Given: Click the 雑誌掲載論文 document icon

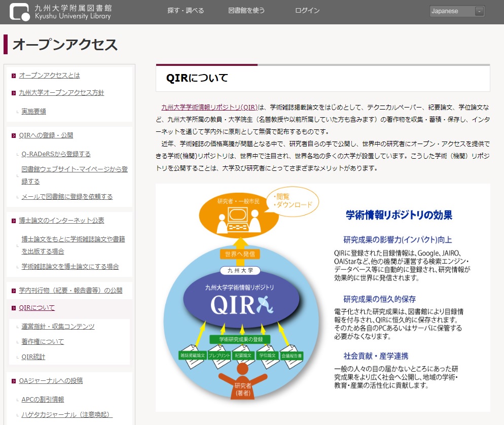Looking at the screenshot, I should tap(192, 356).
